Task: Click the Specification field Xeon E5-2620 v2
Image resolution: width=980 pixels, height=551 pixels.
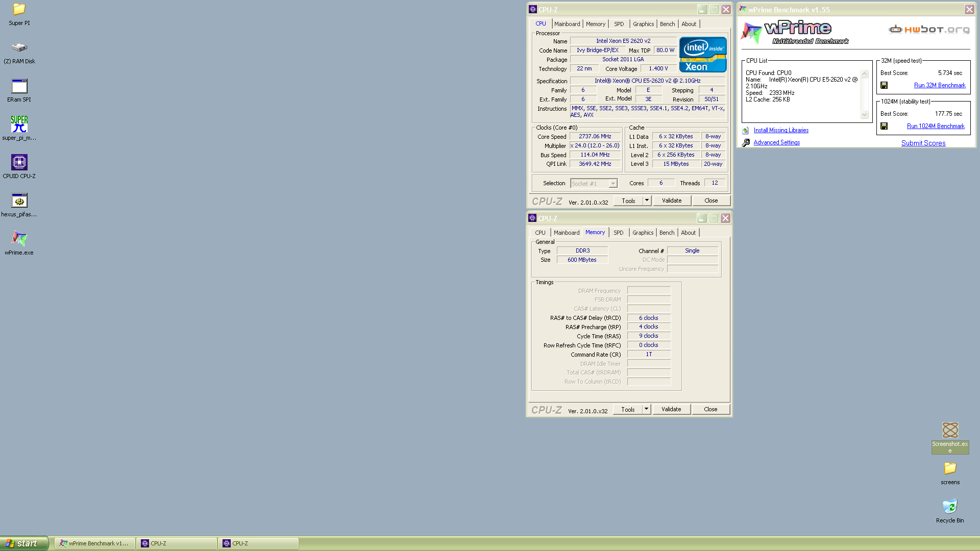Action: 647,81
